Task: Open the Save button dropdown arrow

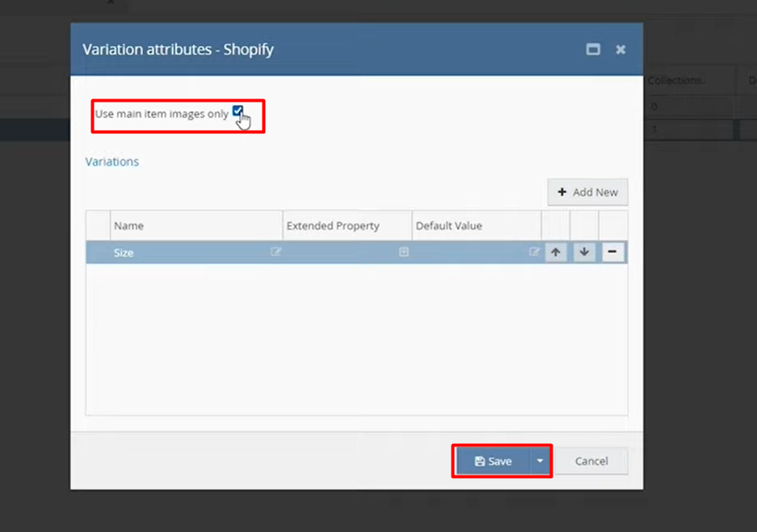Action: point(540,461)
